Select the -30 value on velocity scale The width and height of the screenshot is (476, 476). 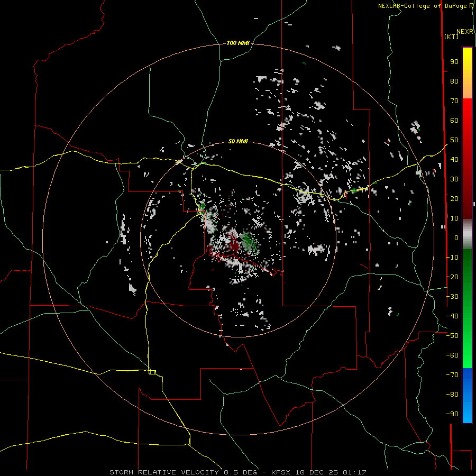[x=452, y=297]
